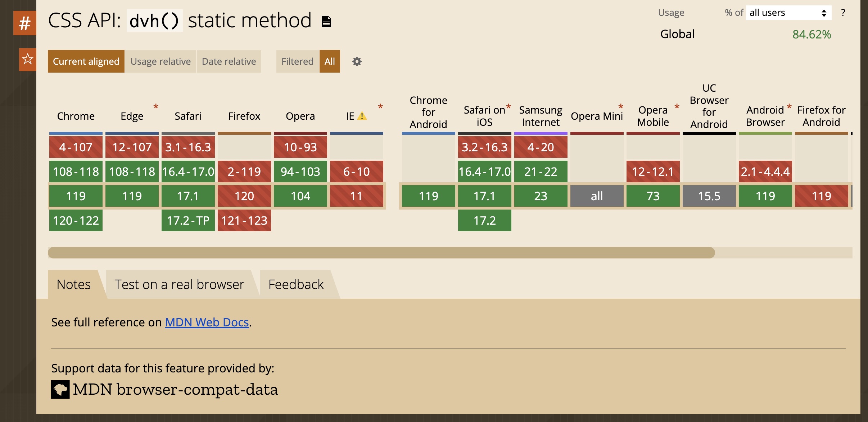Open the settings gear icon
The width and height of the screenshot is (868, 422).
click(x=357, y=61)
